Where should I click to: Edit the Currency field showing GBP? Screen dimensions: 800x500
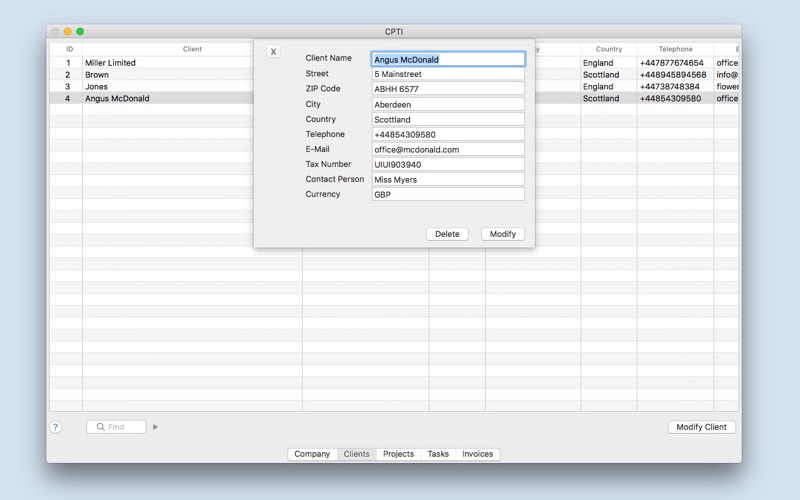tap(448, 194)
